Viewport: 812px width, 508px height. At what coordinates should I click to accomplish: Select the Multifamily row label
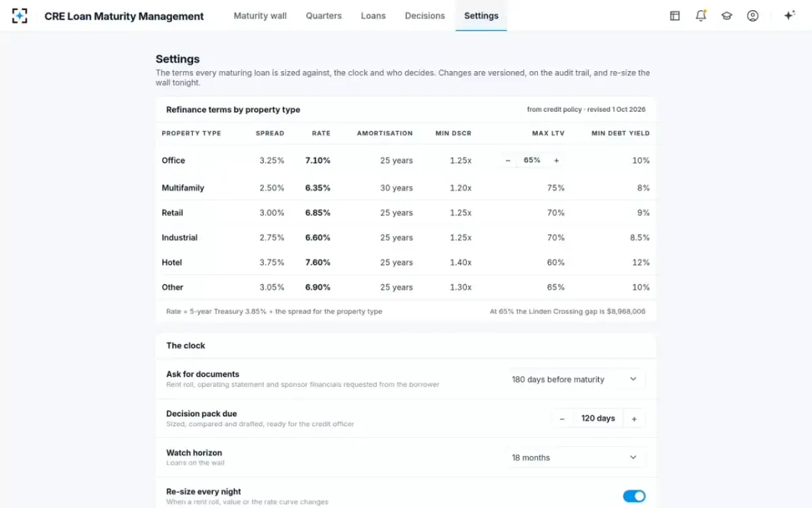(183, 188)
